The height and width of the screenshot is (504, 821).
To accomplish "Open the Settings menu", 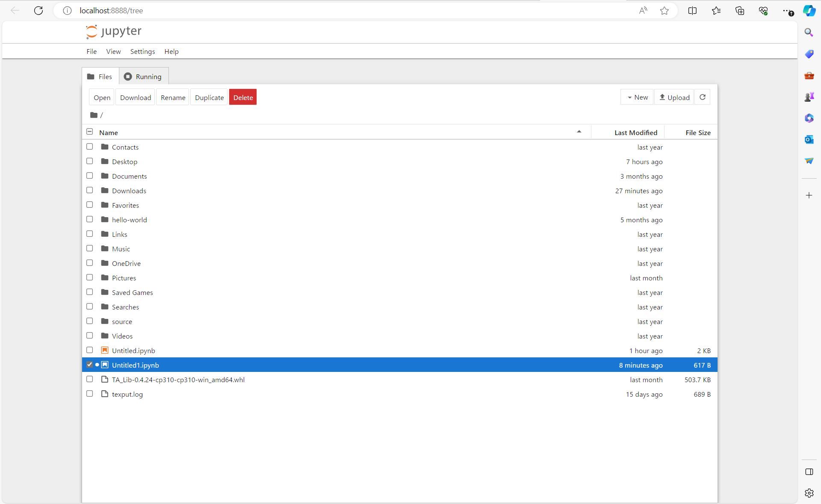I will (x=142, y=52).
